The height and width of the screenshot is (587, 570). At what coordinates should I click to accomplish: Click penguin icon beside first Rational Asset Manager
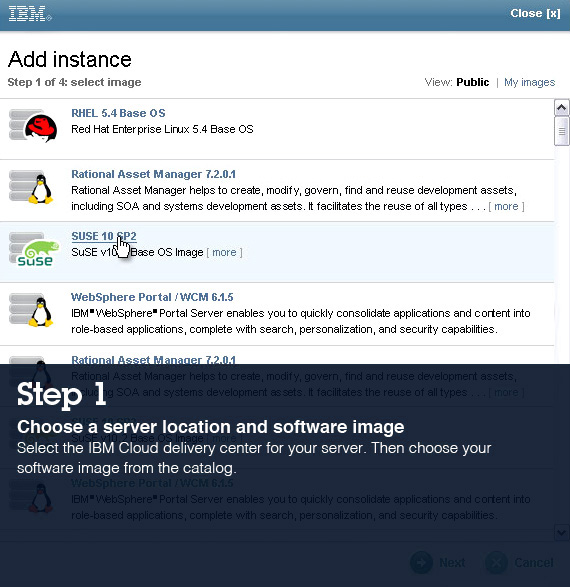click(31, 186)
